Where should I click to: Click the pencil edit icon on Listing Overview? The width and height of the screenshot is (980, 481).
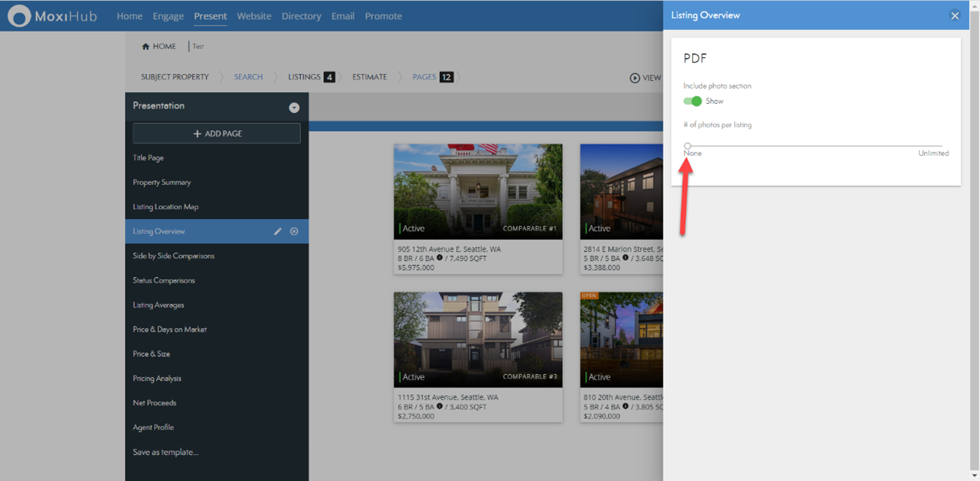pyautogui.click(x=277, y=231)
